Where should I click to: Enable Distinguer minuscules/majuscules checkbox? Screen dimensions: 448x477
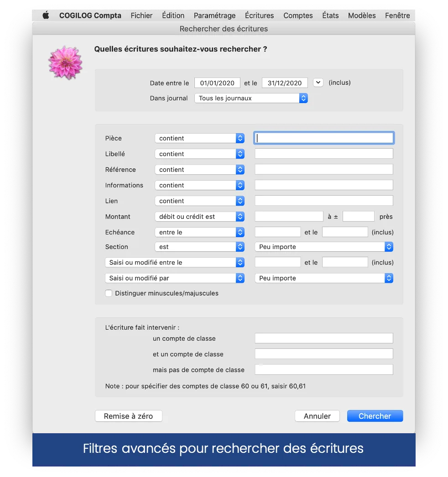(x=109, y=293)
